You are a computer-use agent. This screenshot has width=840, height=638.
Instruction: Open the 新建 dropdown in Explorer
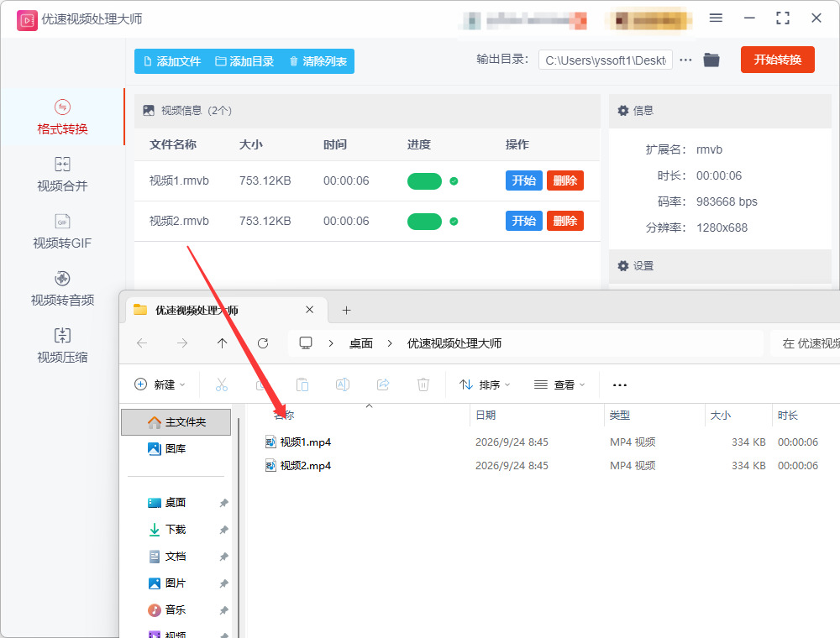160,384
